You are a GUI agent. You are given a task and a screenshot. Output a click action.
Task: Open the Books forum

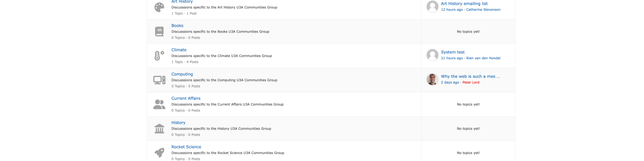[177, 25]
